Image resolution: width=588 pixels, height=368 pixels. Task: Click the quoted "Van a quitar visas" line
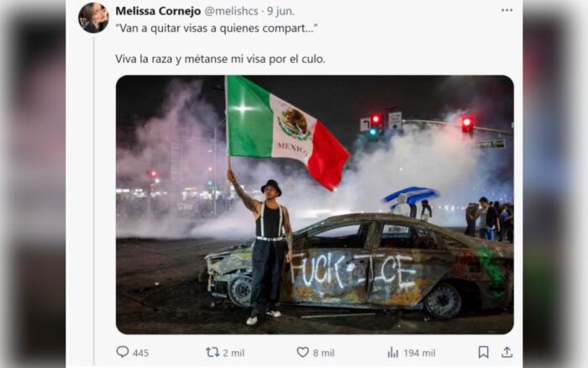point(217,28)
